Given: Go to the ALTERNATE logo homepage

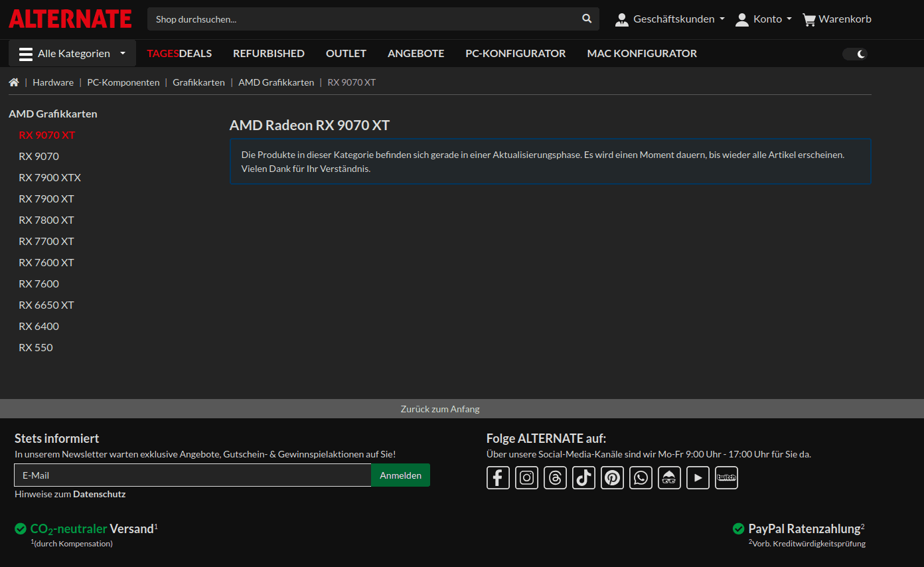Looking at the screenshot, I should [x=70, y=19].
